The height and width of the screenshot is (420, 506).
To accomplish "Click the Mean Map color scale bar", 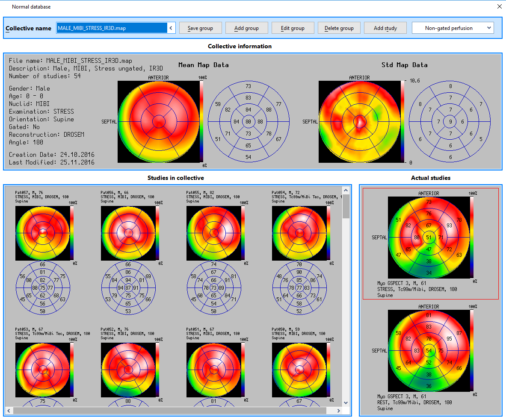I will pyautogui.click(x=201, y=121).
